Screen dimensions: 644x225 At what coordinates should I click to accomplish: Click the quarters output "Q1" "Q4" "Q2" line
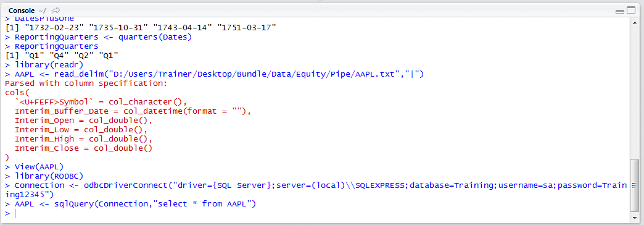tap(62, 56)
